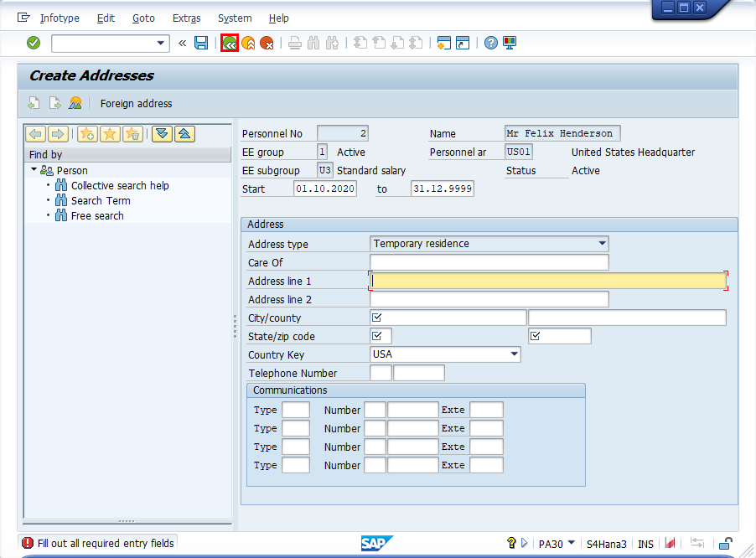Click the required City input field

[448, 318]
